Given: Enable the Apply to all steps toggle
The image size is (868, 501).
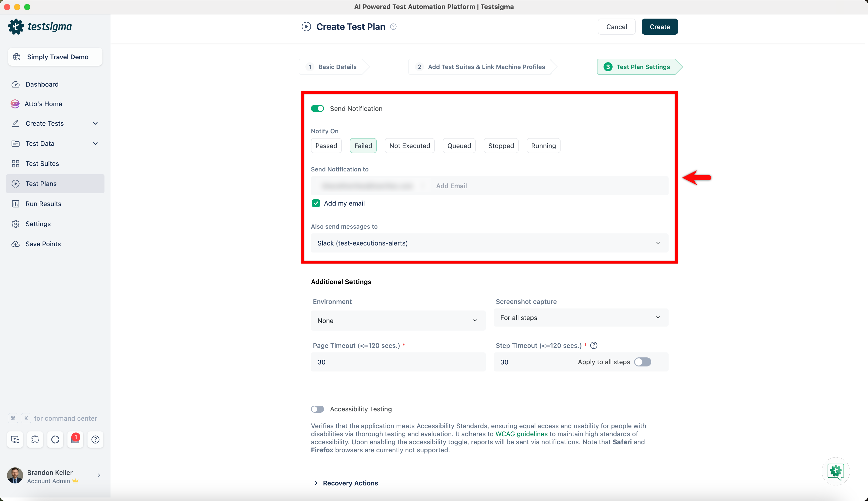Looking at the screenshot, I should pyautogui.click(x=642, y=362).
